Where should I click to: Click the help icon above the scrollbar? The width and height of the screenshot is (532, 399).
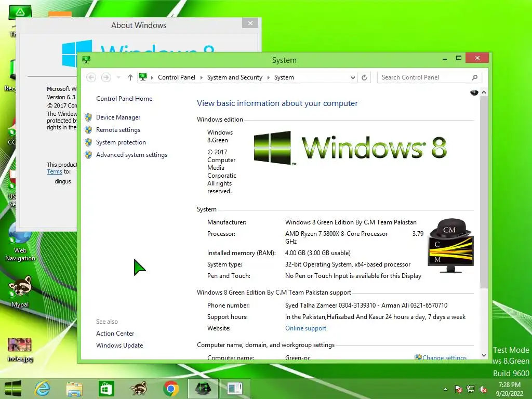474,92
